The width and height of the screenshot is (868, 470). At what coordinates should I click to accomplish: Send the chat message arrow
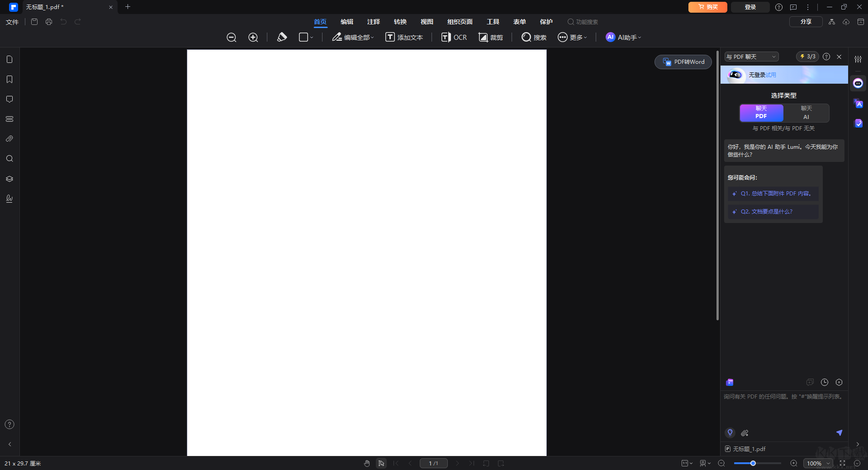(x=839, y=433)
